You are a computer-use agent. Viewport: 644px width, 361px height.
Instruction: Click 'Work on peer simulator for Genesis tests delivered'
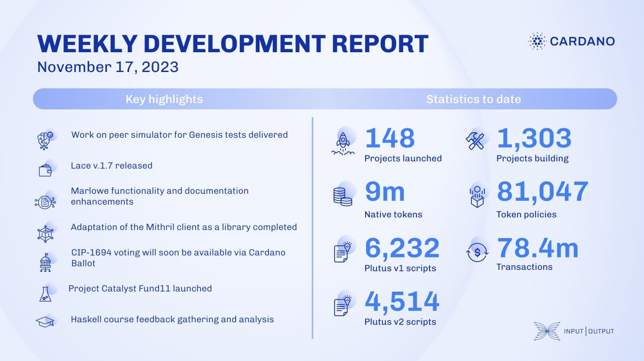[179, 135]
